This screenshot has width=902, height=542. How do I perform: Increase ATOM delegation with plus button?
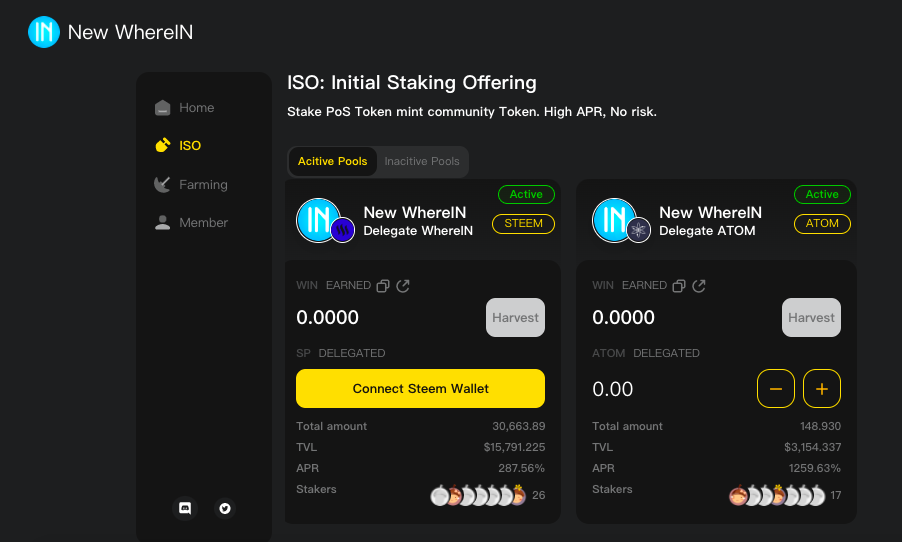click(821, 388)
